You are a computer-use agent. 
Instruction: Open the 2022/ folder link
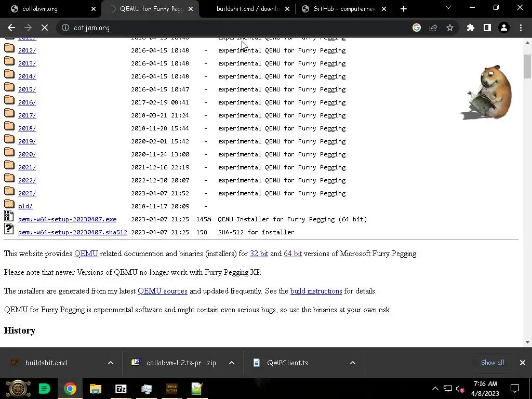27,180
